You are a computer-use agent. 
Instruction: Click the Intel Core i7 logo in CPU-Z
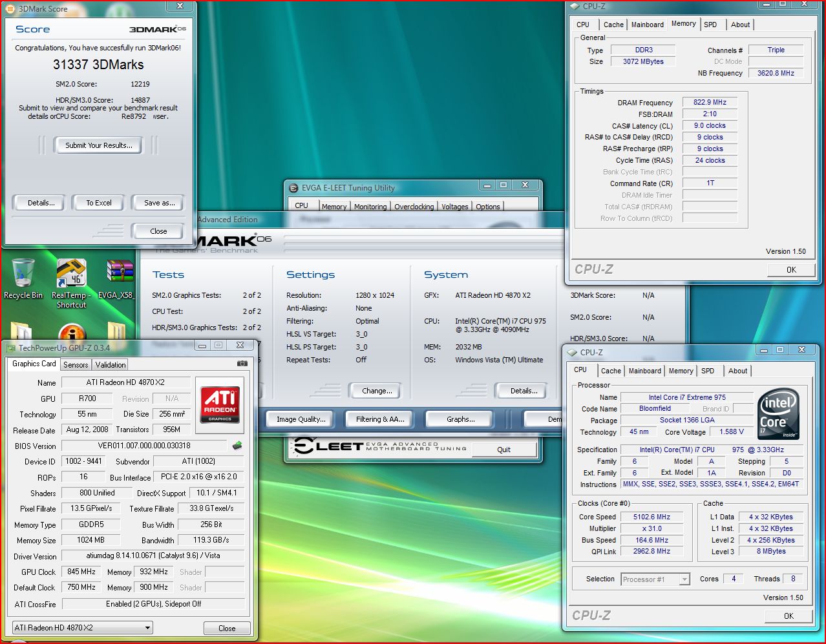point(779,414)
